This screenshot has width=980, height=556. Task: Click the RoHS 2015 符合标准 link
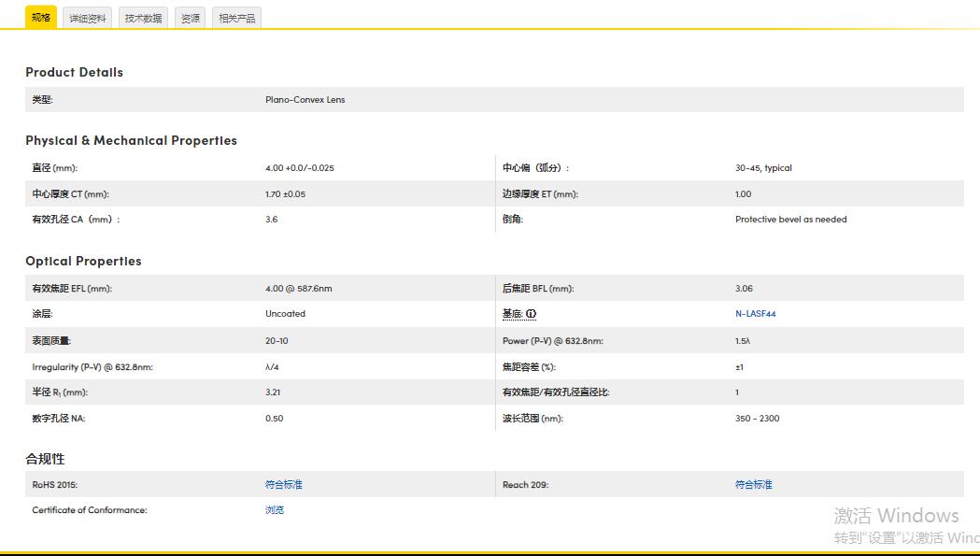coord(284,485)
